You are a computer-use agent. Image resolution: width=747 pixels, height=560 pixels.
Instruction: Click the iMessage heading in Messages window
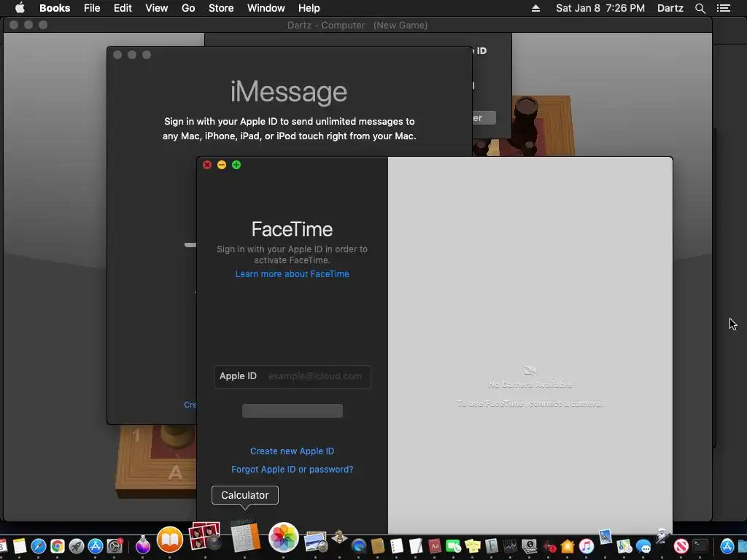[289, 92]
